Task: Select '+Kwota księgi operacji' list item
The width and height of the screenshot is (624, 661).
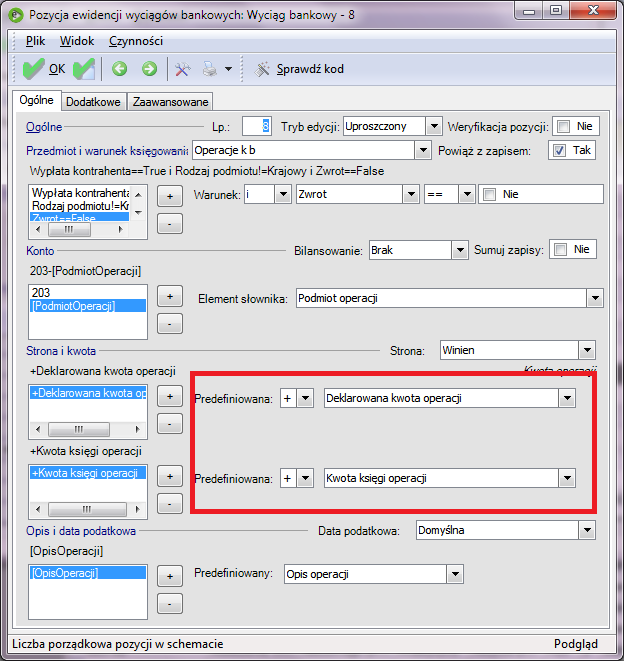Action: (88, 473)
